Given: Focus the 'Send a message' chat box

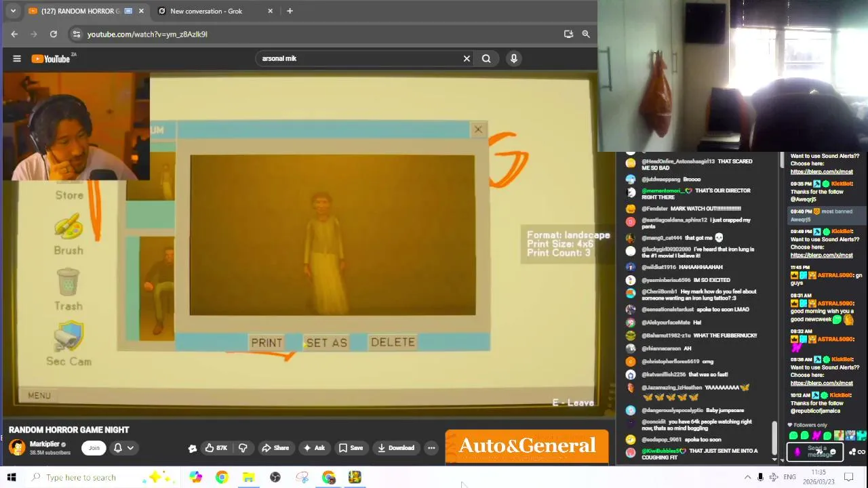Looking at the screenshot, I should click(814, 451).
